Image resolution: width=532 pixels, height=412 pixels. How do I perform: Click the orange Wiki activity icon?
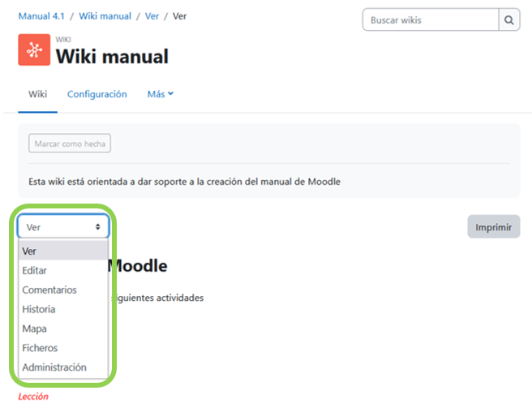click(34, 49)
